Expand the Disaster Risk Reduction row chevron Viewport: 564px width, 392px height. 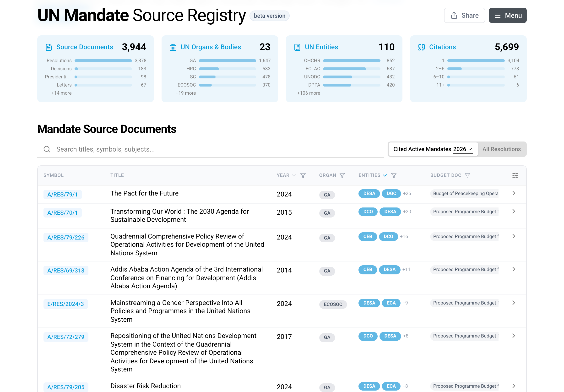(514, 386)
